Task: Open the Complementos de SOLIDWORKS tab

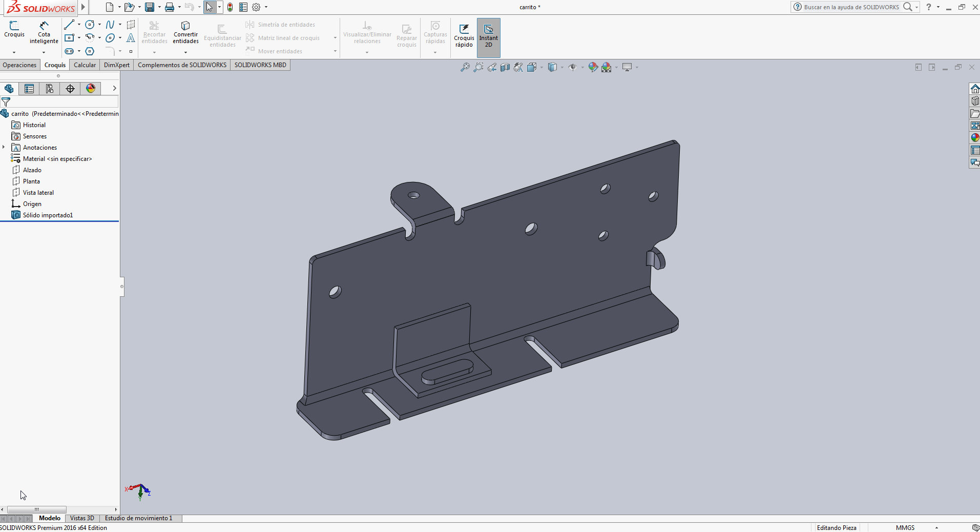Action: coord(182,65)
